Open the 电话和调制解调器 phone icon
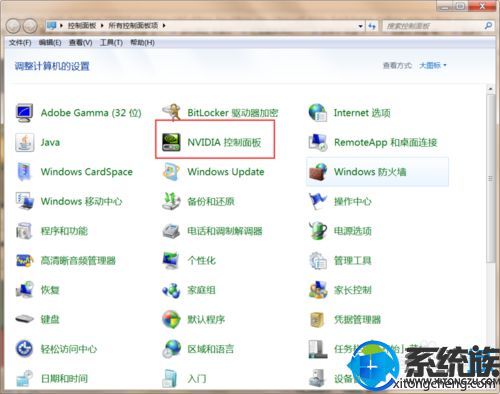The image size is (500, 394). click(171, 231)
